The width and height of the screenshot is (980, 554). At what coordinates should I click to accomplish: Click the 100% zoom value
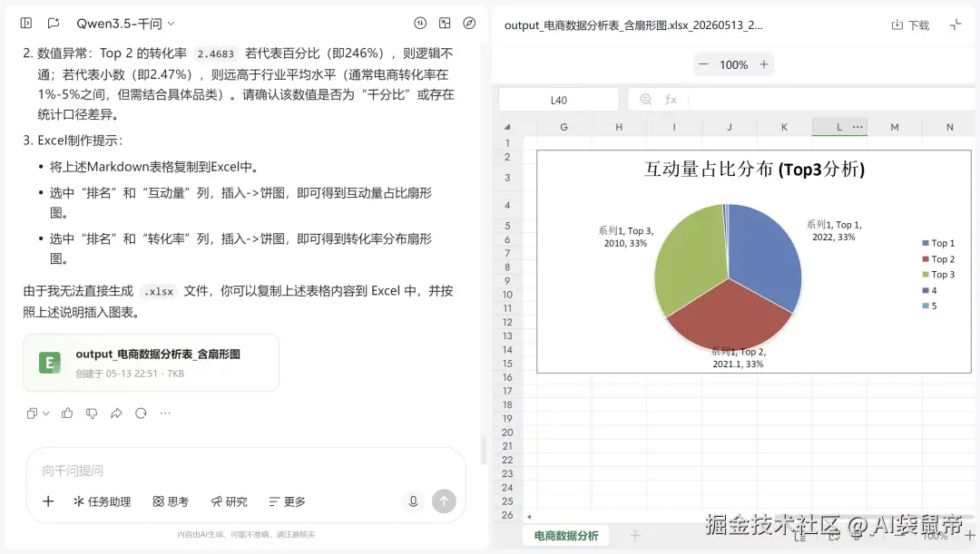click(x=734, y=65)
